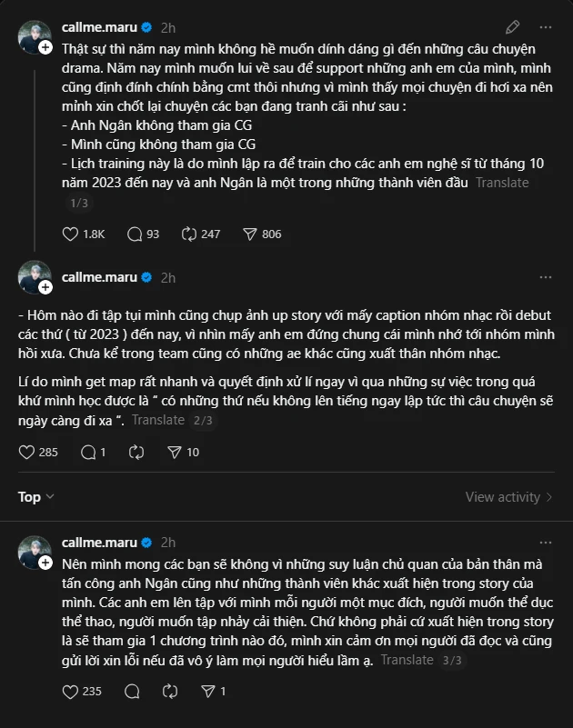Click the edit pencil icon on first post
573x728 pixels.
tap(513, 27)
